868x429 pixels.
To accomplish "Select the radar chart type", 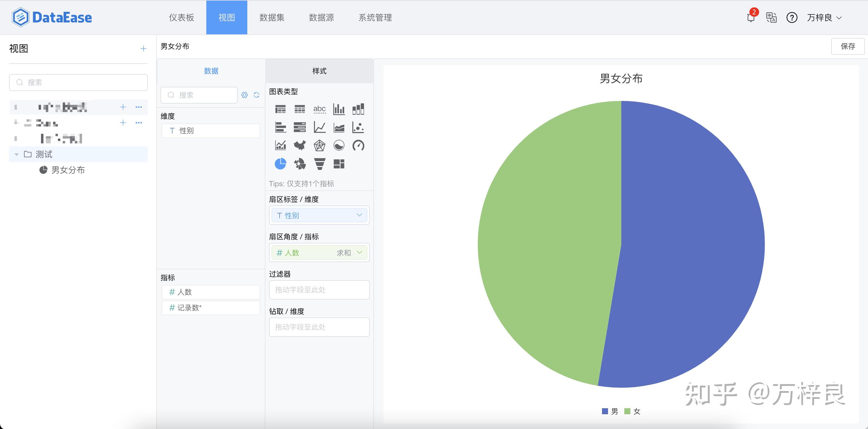I will click(319, 145).
